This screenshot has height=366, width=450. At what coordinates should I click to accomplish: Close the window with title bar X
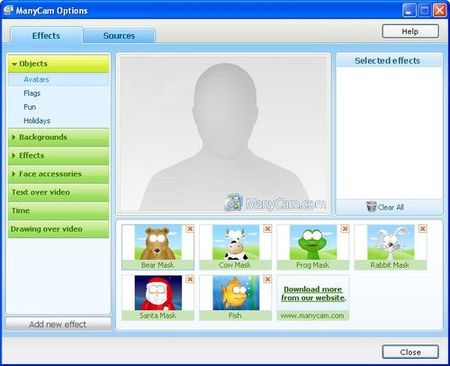click(x=440, y=10)
